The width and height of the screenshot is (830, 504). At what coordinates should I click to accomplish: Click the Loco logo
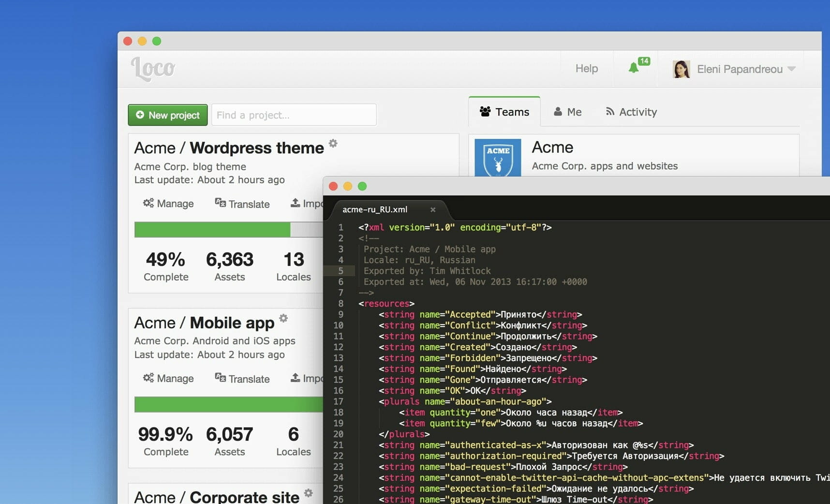click(153, 69)
